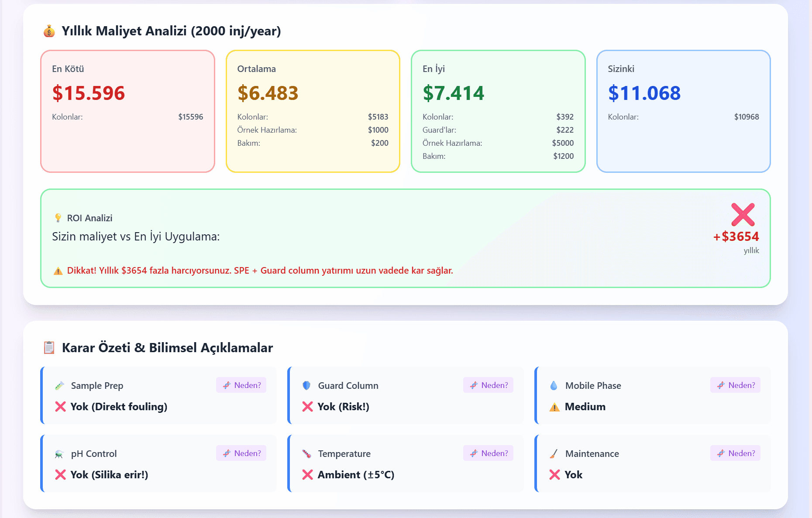This screenshot has width=812, height=518.
Task: Click the broom icon for Maintenance
Action: 554,454
